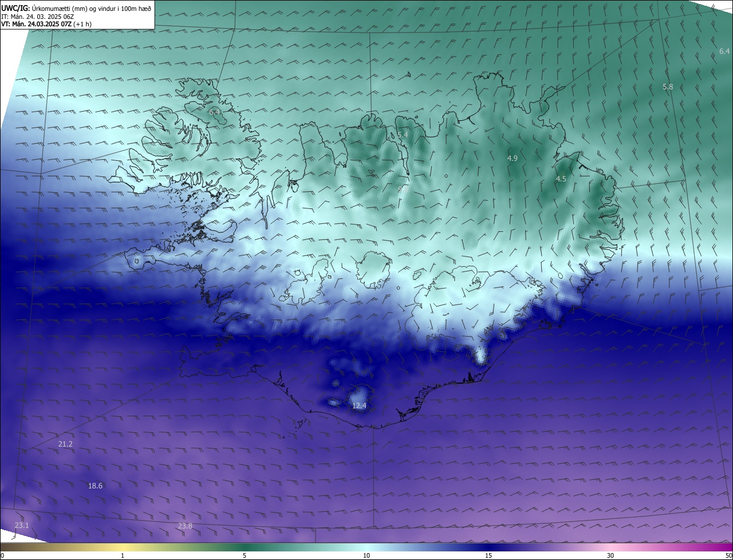Click the 23.8 value on the map
Viewport: 733px width, 560px height.
click(x=185, y=526)
